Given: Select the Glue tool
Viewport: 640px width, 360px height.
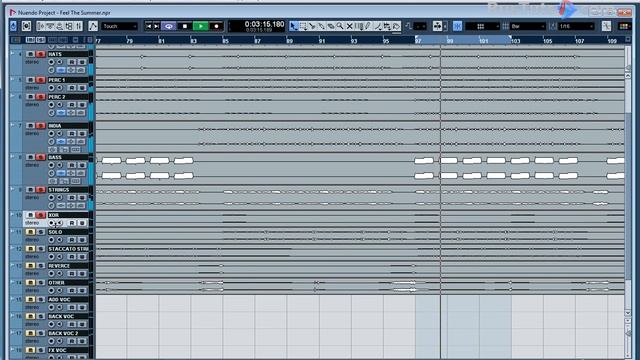Looking at the screenshot, I should point(322,27).
